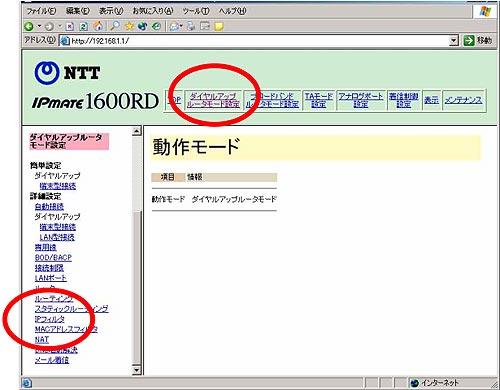Open the Back button history dropdown arrow
Viewport: 500px width, 390px height.
pyautogui.click(x=39, y=26)
